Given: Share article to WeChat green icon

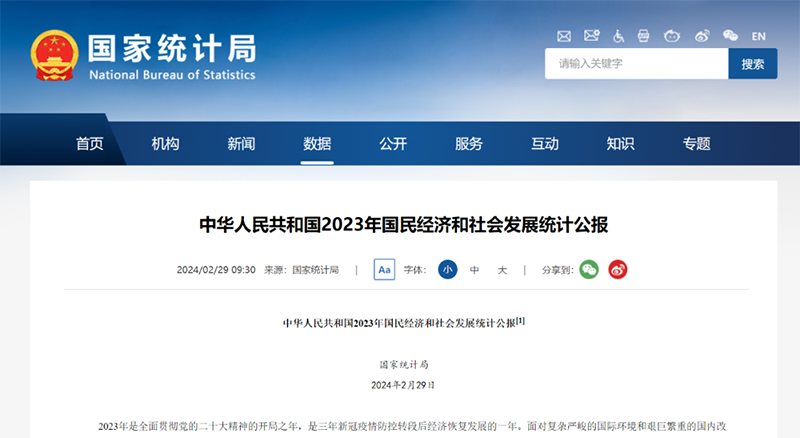Looking at the screenshot, I should [589, 270].
